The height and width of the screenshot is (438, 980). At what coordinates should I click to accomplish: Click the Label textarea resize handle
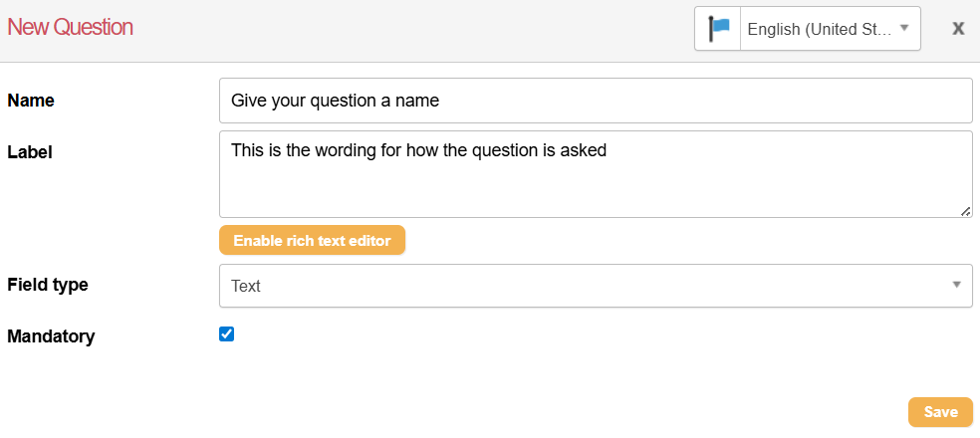click(x=966, y=211)
